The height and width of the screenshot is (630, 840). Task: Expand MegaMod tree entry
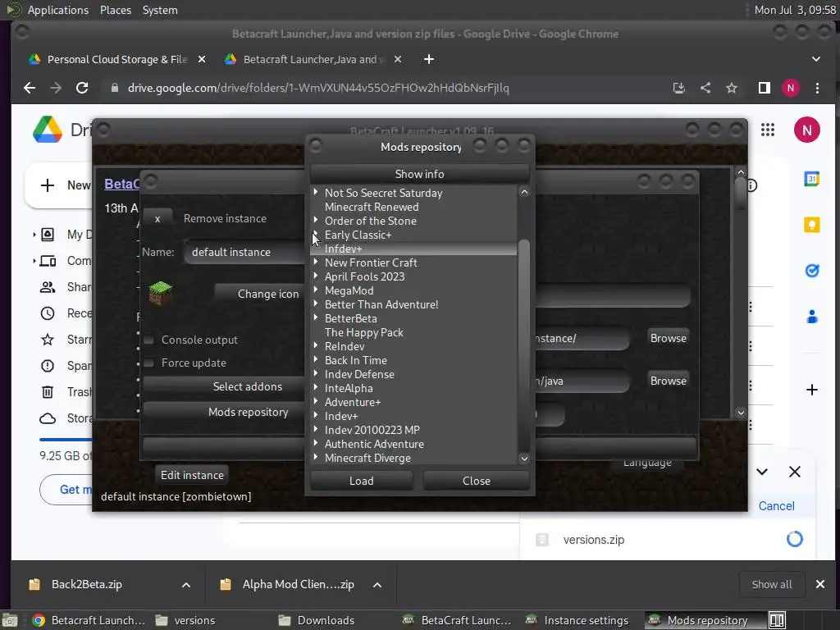(x=316, y=290)
